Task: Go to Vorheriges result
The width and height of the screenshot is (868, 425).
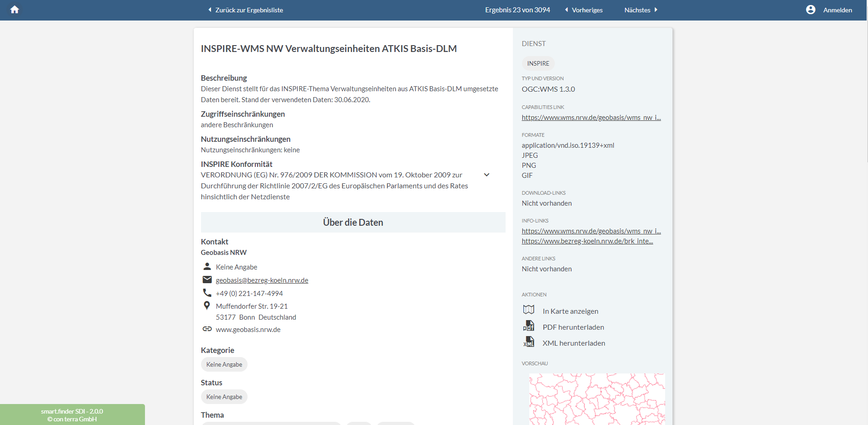Action: (587, 10)
